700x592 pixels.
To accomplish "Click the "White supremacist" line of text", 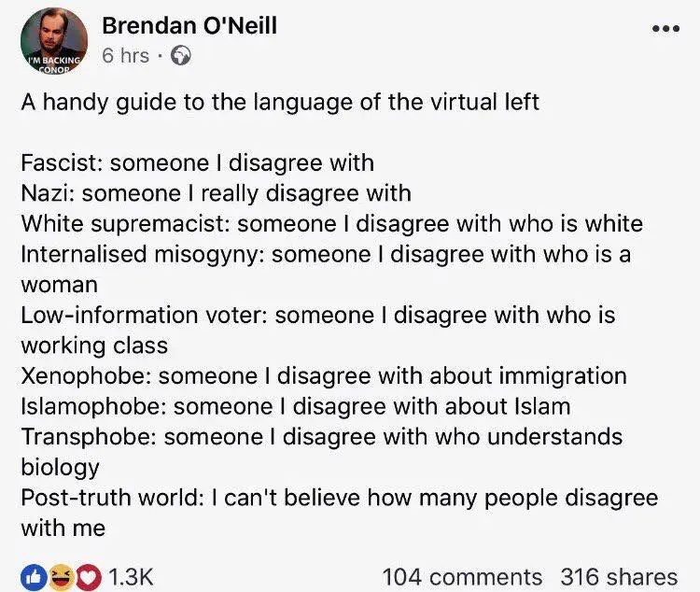I will [331, 223].
